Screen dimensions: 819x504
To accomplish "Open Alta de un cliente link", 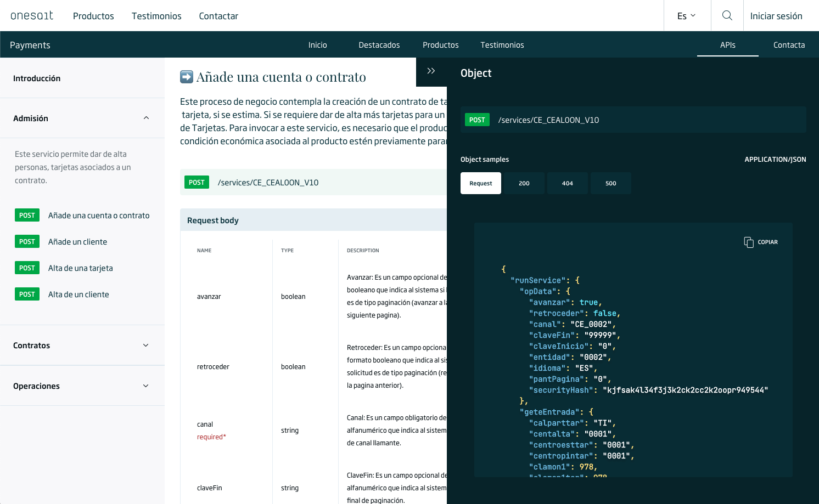I will 78,295.
